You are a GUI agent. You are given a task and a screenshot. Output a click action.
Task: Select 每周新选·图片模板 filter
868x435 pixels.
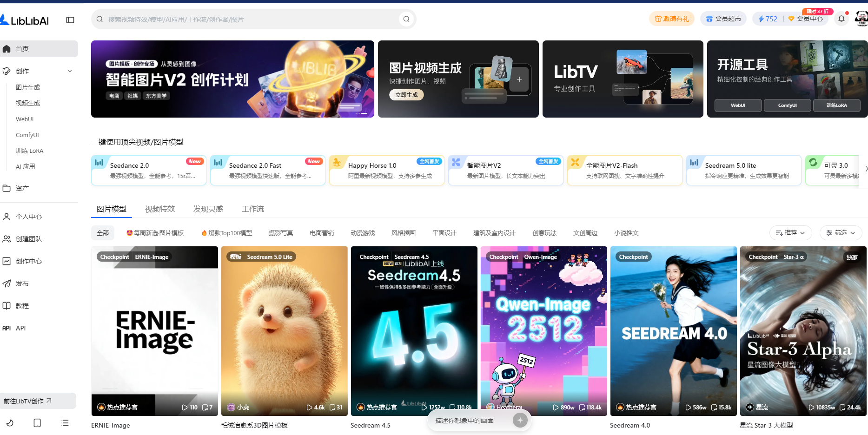[155, 233]
